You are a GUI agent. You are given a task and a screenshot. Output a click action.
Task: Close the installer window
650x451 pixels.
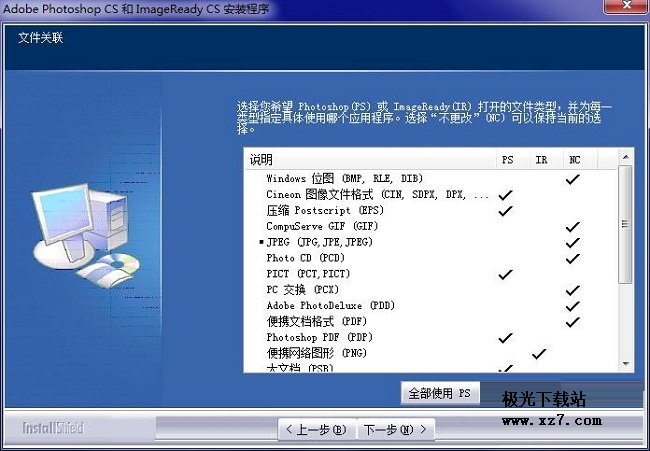click(626, 6)
